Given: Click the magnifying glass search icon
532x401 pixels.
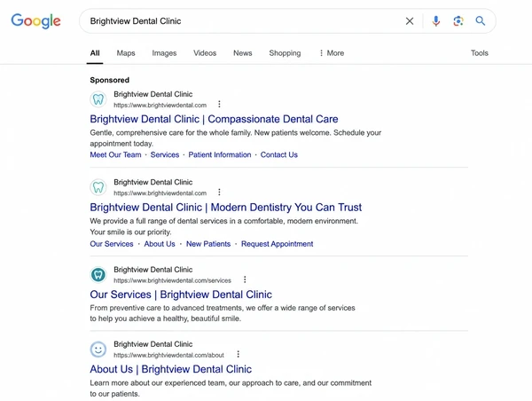Looking at the screenshot, I should 480,21.
